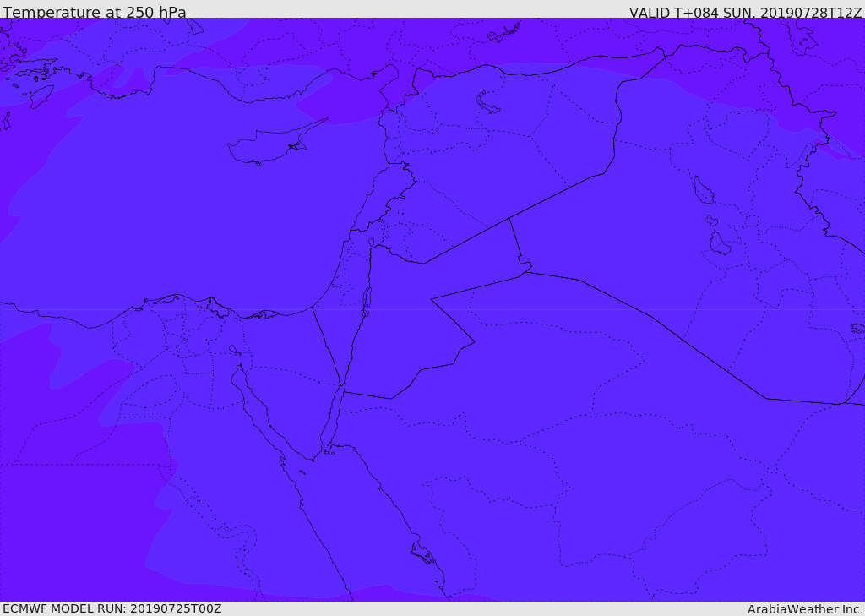Click the Red Sea island near the Saudi coast
Viewport: 865px width, 616px height.
click(422, 554)
